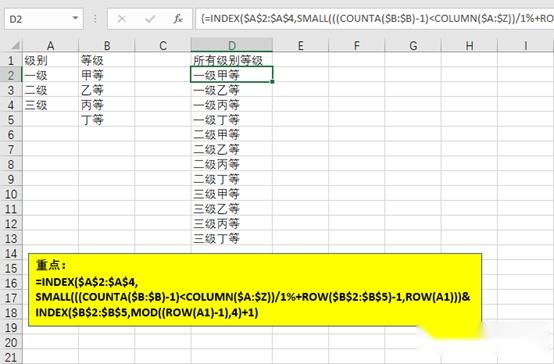Click cell A3 containing 二级
The image size is (554, 364).
point(51,90)
